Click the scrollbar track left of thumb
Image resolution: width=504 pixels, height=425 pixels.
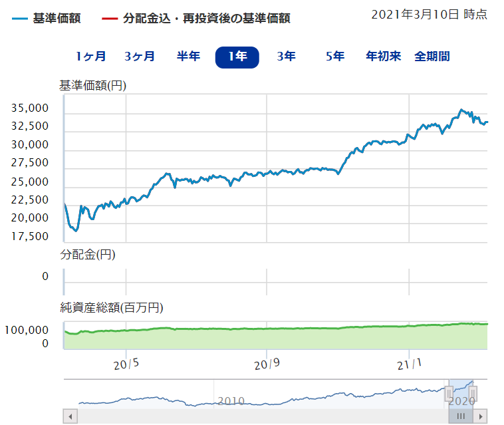coord(263,416)
